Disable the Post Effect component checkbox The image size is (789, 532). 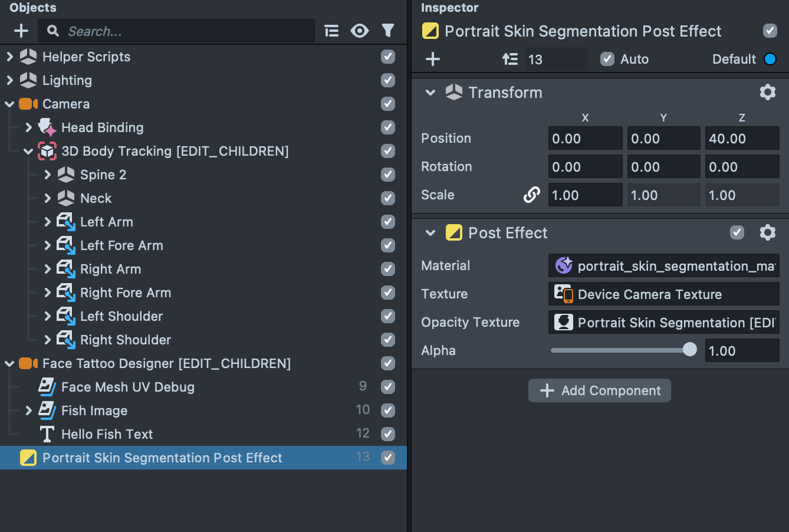point(737,232)
